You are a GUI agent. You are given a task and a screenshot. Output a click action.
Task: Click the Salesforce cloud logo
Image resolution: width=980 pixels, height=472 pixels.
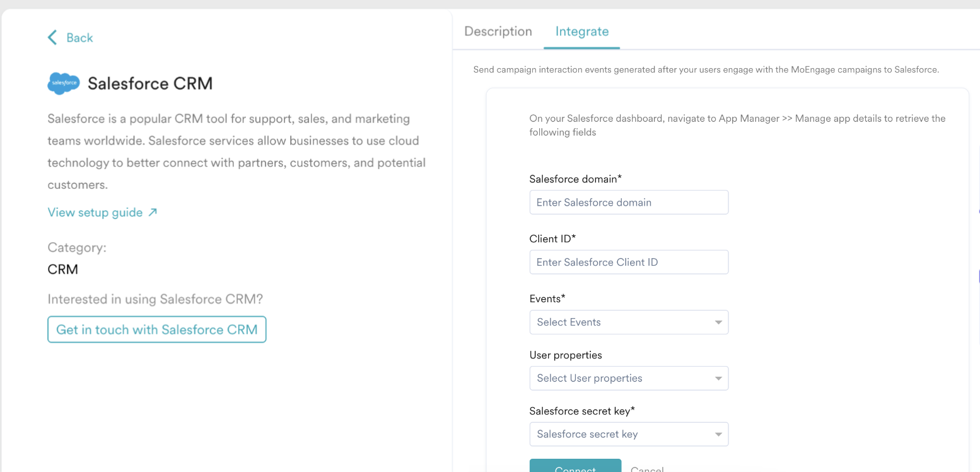[x=64, y=83]
